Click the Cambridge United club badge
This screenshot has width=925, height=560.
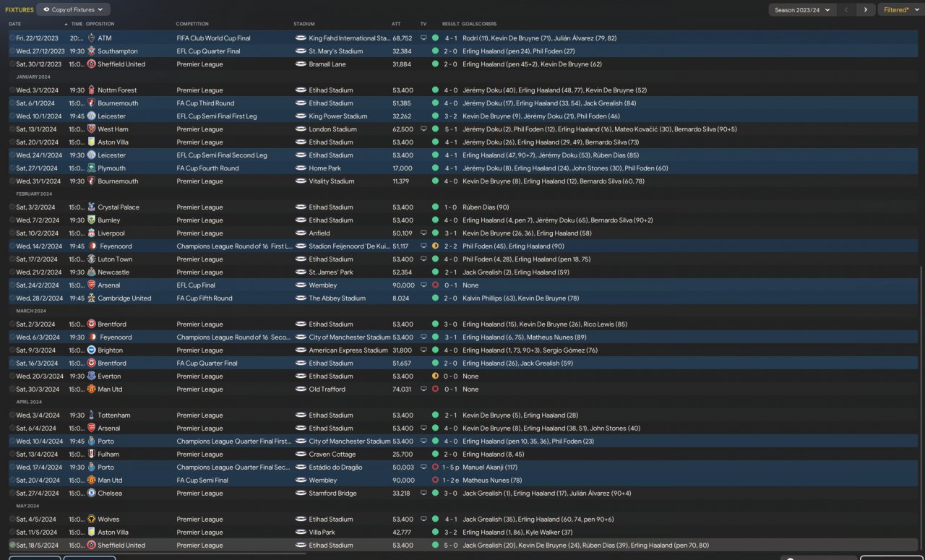91,298
